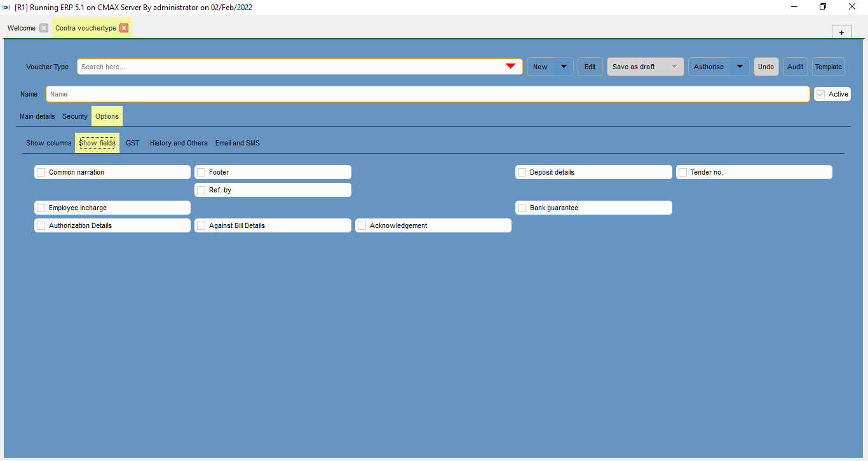Close the Welcome tab with its X icon
Viewport: 868px width, 461px height.
point(43,28)
